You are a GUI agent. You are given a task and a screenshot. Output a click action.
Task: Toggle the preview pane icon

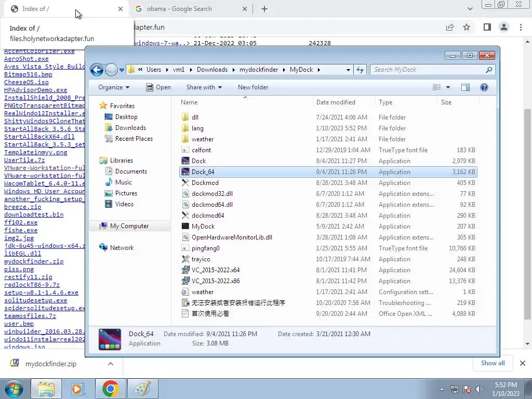tap(465, 87)
